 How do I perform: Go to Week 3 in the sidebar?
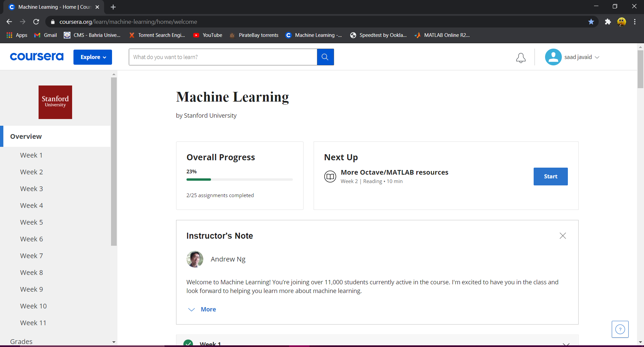[x=32, y=189]
